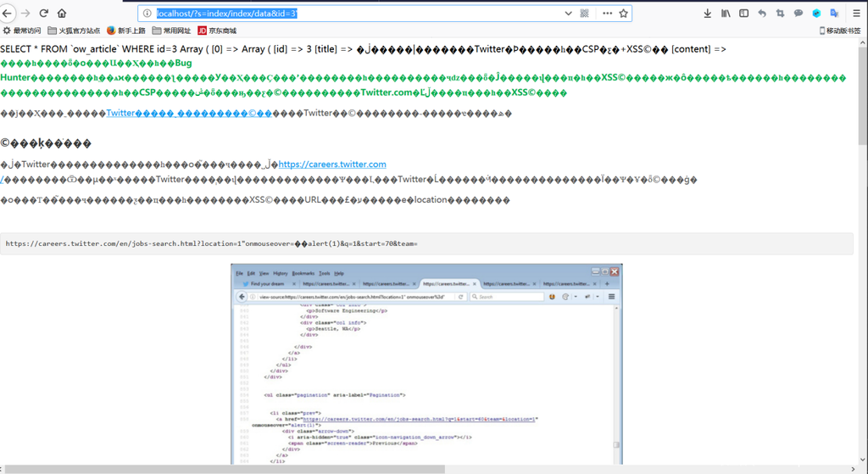Click the screenshot crop tool icon

pyautogui.click(x=780, y=14)
